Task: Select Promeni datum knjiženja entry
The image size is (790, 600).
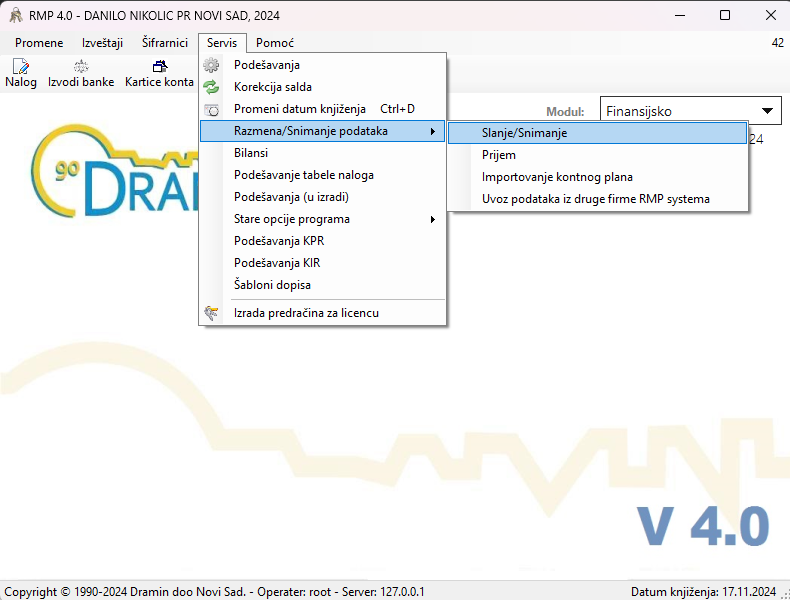Action: click(x=322, y=109)
